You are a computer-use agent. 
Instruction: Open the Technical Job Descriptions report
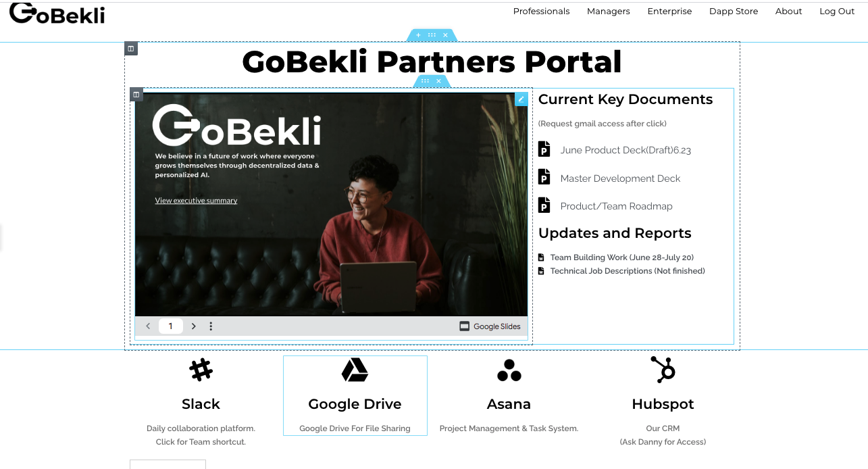(628, 271)
